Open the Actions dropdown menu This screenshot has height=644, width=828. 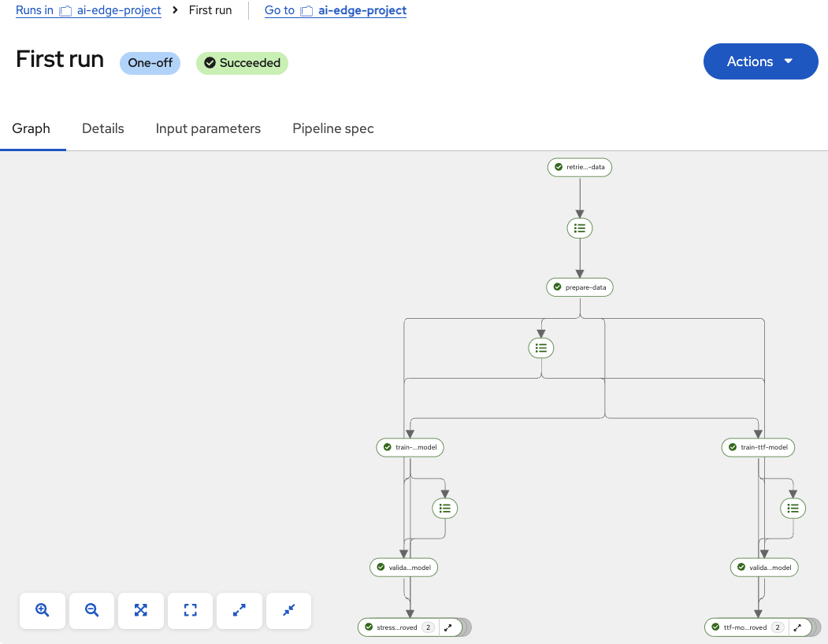pyautogui.click(x=759, y=61)
